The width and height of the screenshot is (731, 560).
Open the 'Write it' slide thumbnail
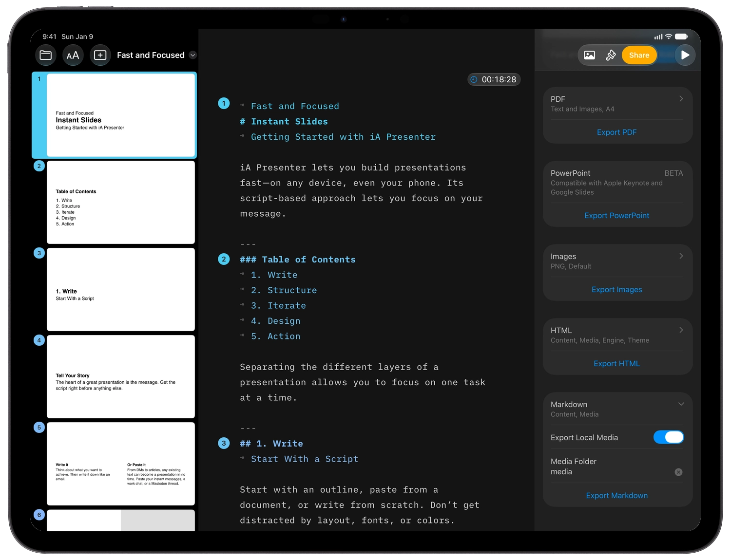coord(121,464)
